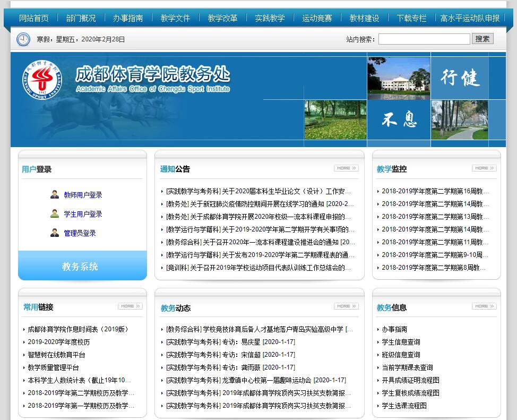
Task: Open the 2019-2020学年度校历 link
Action: 59,342
